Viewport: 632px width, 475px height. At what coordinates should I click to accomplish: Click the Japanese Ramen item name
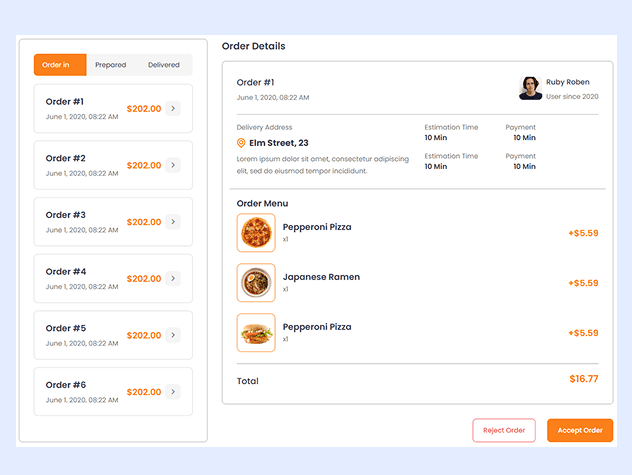321,277
